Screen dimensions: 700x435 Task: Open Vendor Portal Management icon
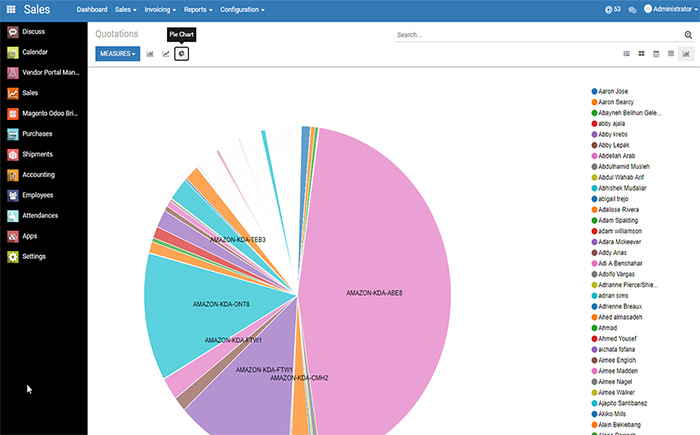(13, 73)
